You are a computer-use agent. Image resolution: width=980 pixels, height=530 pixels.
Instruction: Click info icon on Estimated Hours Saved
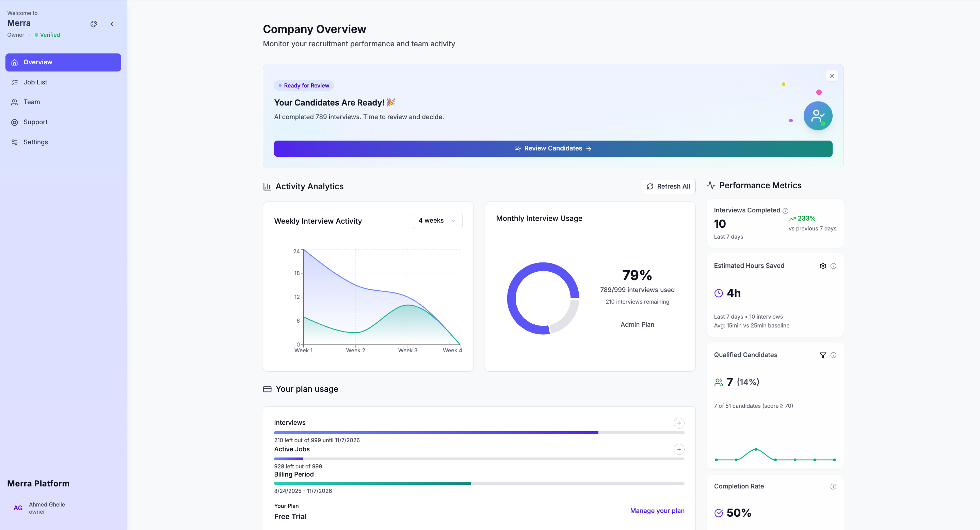(833, 266)
